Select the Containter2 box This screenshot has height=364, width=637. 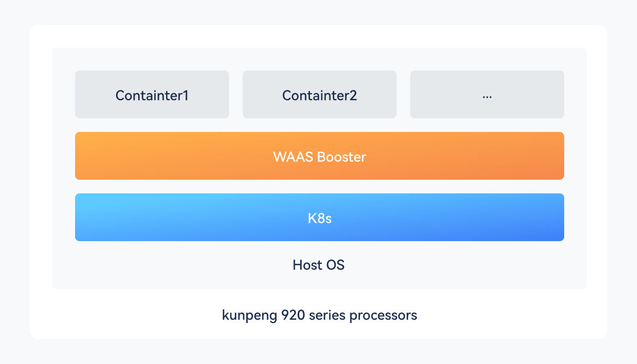pos(319,94)
